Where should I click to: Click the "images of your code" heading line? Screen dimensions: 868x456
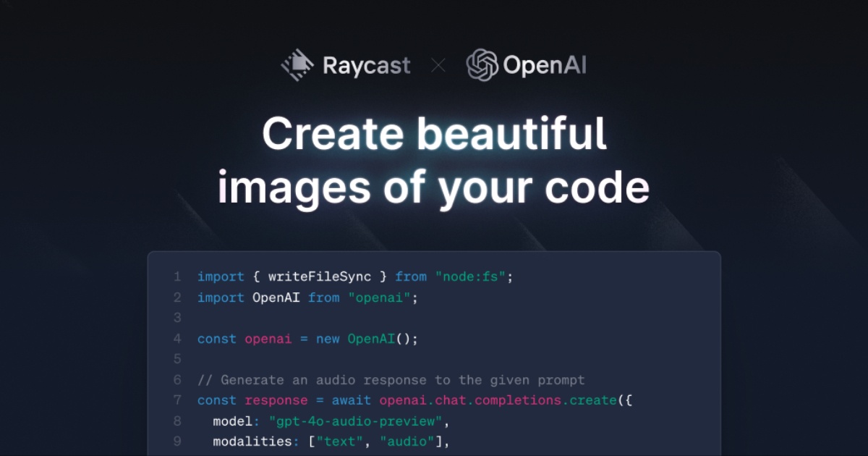coord(434,186)
